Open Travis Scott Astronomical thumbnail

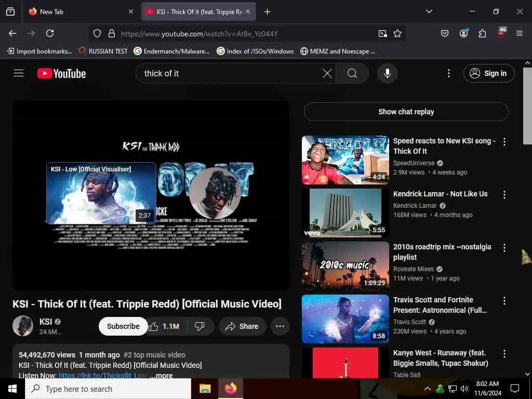tap(345, 318)
